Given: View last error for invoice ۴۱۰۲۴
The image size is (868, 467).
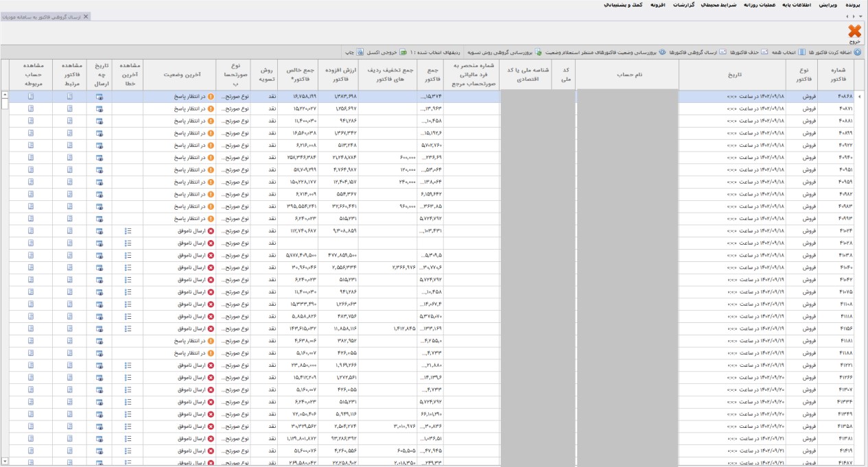Looking at the screenshot, I should pyautogui.click(x=128, y=231).
